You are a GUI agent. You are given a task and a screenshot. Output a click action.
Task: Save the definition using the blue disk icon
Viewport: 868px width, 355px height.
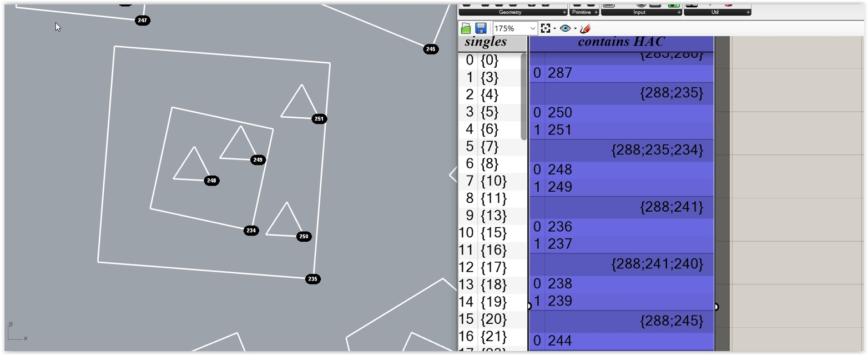coord(481,28)
